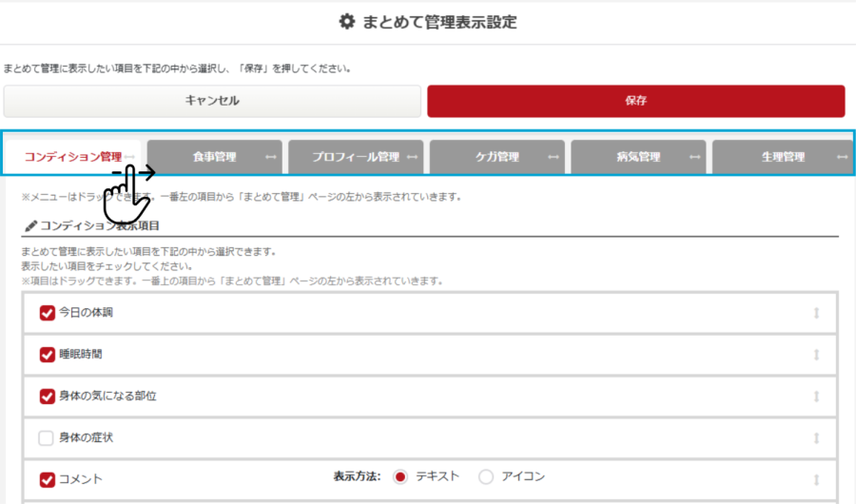Uncheck the 睡眠時間 checkbox
Image resolution: width=856 pixels, height=504 pixels.
coord(47,355)
